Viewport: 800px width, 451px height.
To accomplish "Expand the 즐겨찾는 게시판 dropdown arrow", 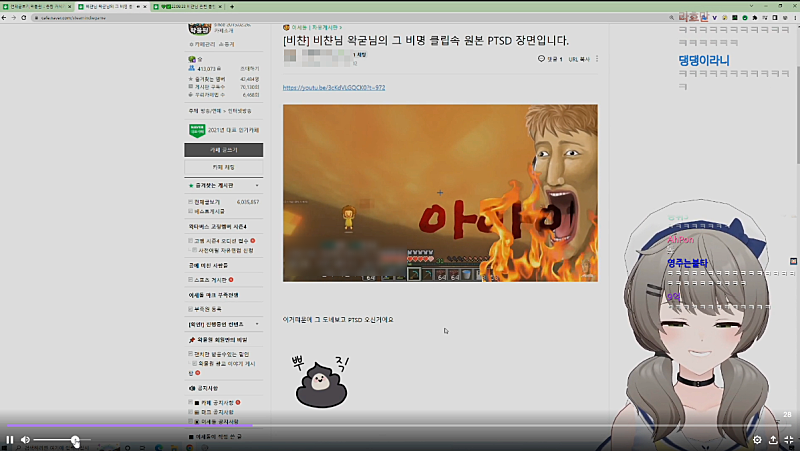I will click(257, 185).
